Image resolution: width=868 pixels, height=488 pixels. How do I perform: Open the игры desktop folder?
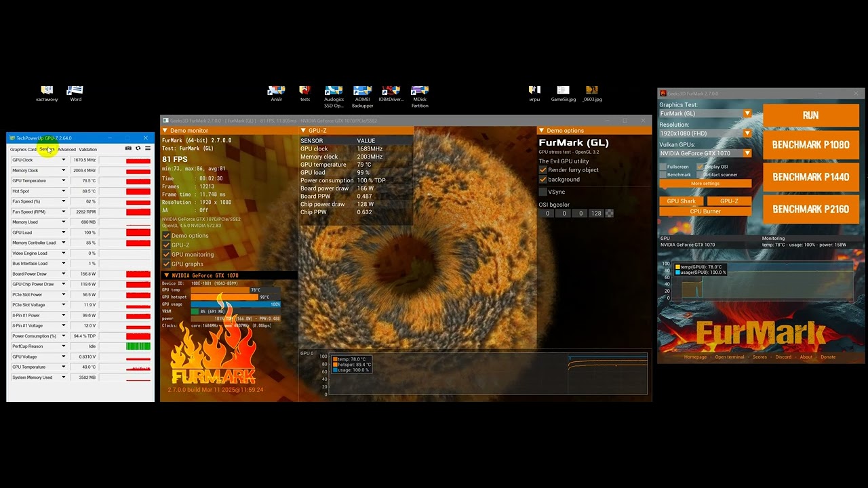click(534, 94)
